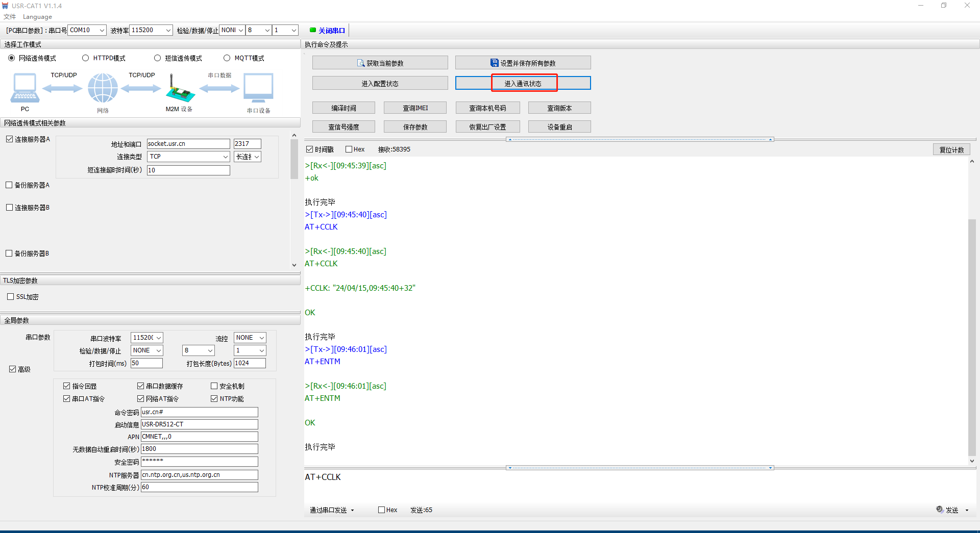Open the COM10 serial port dropdown
Viewport: 980px width, 533px height.
coord(102,31)
